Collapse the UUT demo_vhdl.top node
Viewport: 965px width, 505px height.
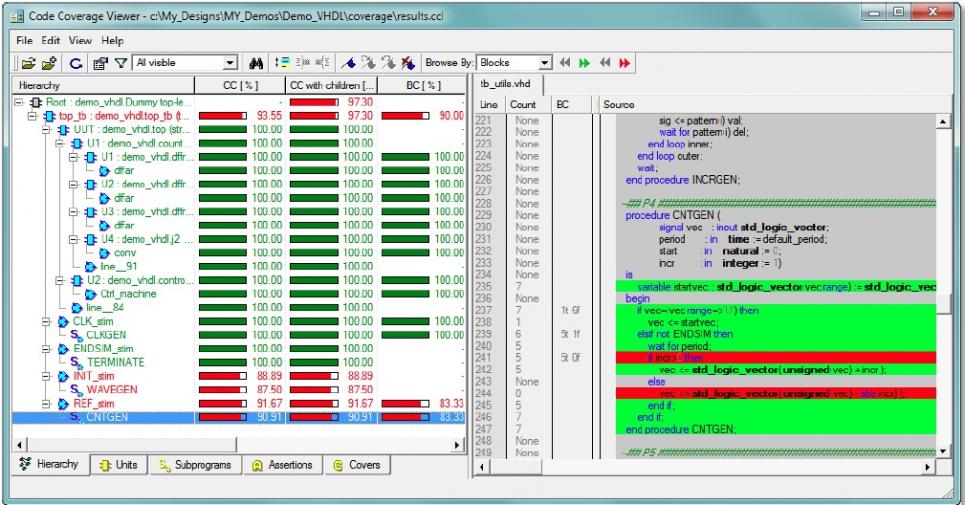tap(46, 130)
